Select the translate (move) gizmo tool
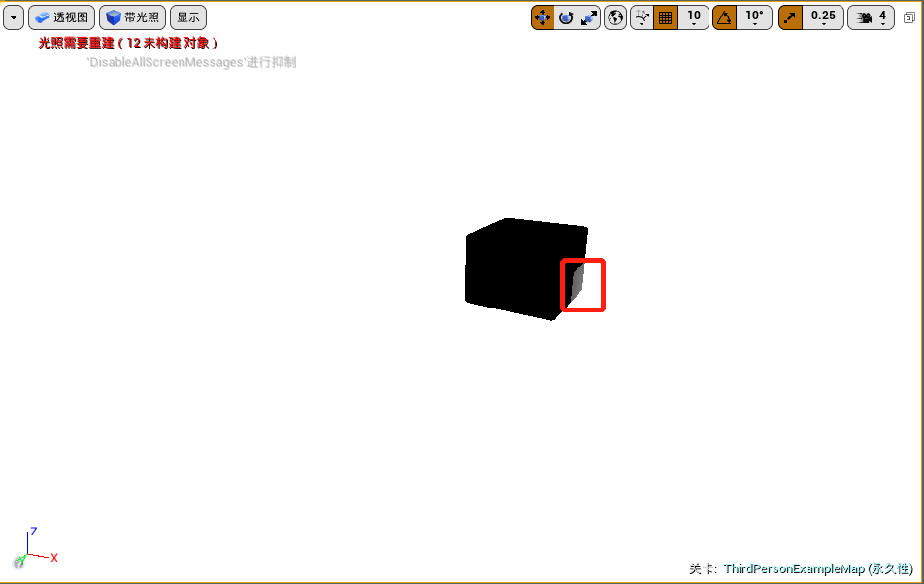 click(543, 17)
